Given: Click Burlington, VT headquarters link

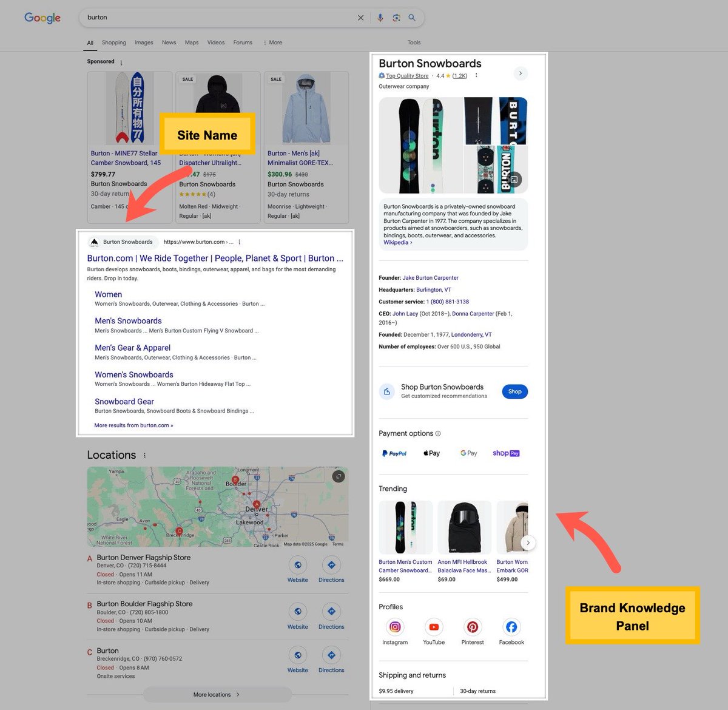Looking at the screenshot, I should [x=434, y=290].
